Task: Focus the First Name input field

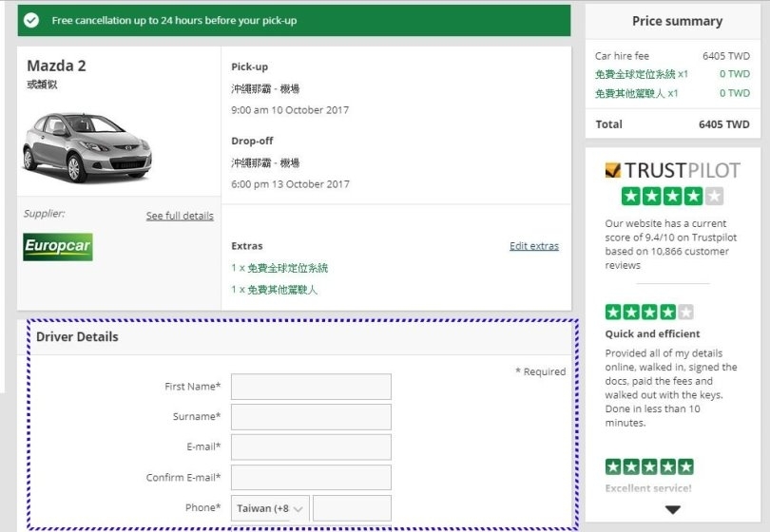Action: click(311, 387)
